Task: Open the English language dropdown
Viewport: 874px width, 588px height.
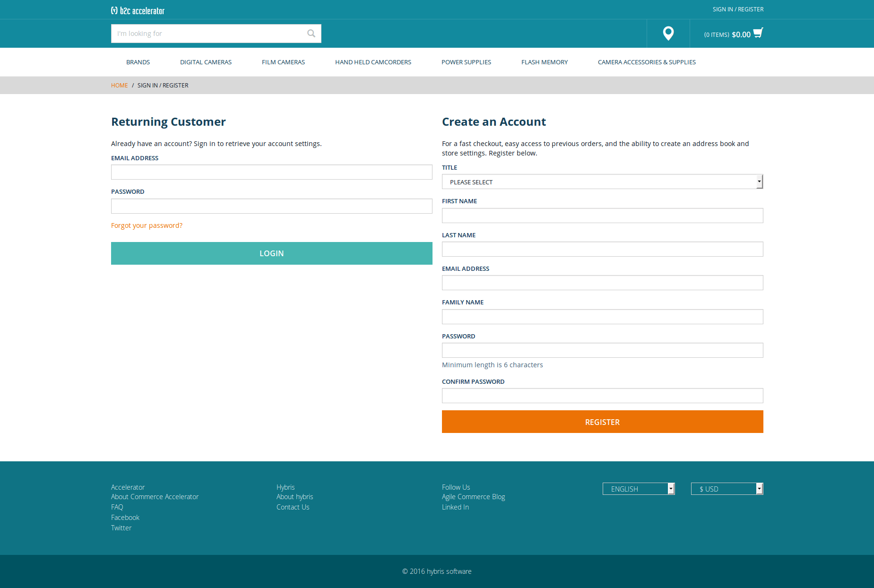Action: (639, 489)
